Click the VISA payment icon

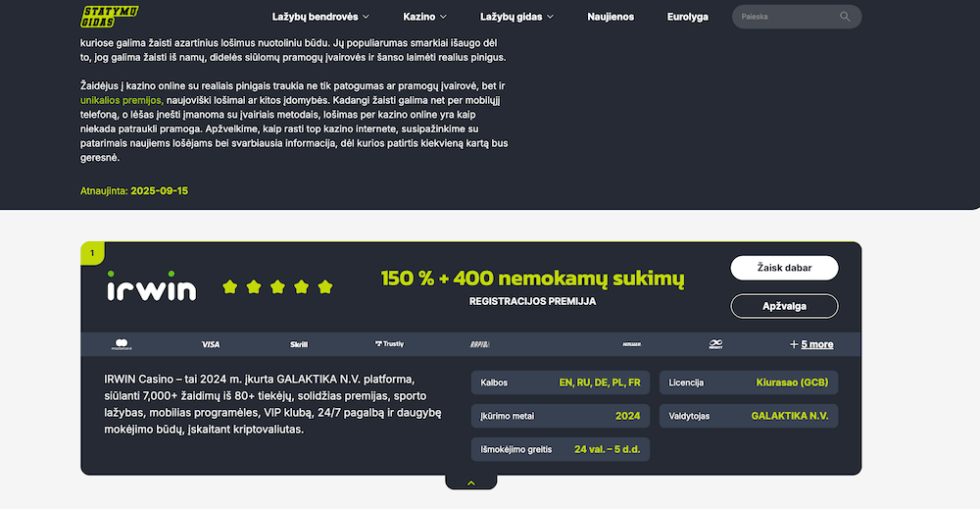(211, 344)
